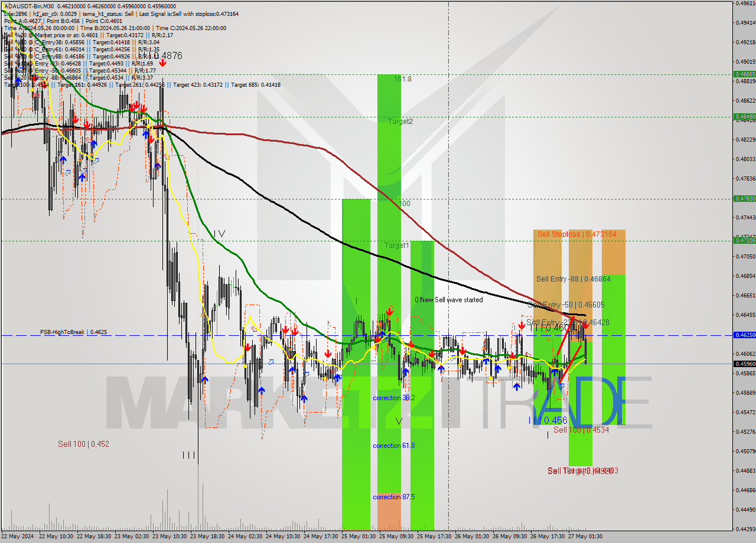756x543 pixels.
Task: Click the '0 New Sell wave started' annotation
Action: pos(448,300)
